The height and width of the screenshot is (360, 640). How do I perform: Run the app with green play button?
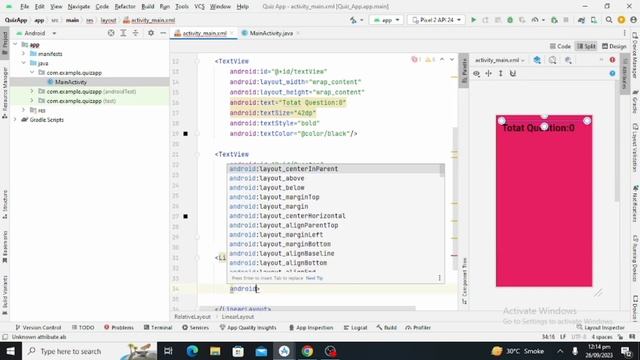[473, 20]
